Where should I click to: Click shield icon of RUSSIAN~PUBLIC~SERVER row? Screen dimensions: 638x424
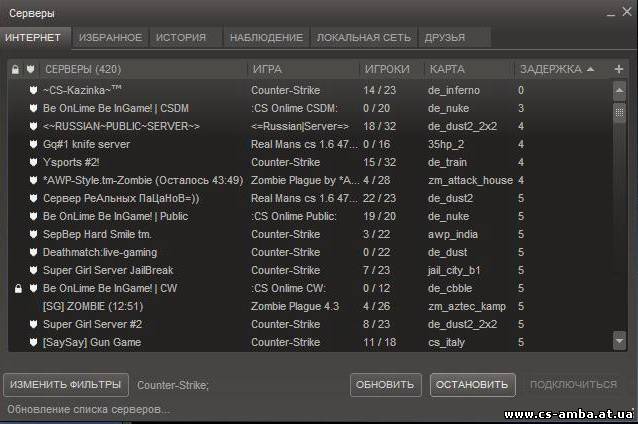(34, 126)
